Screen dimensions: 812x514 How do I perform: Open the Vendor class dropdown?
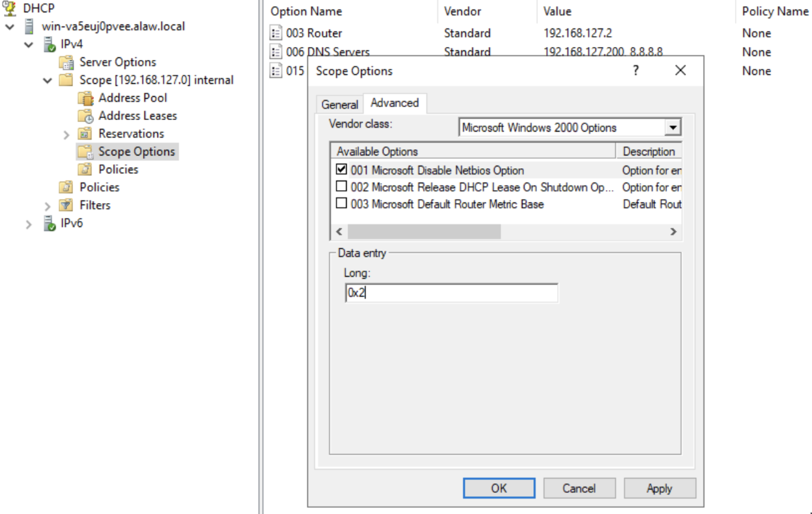[673, 127]
